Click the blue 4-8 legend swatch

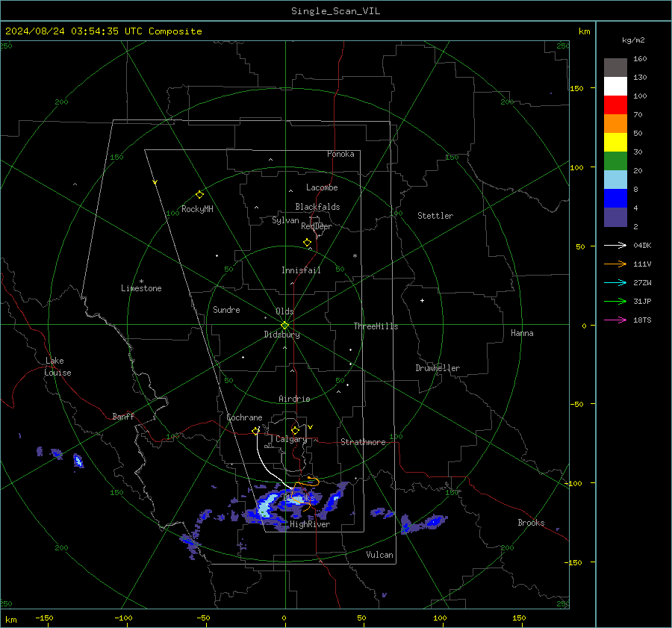click(615, 199)
